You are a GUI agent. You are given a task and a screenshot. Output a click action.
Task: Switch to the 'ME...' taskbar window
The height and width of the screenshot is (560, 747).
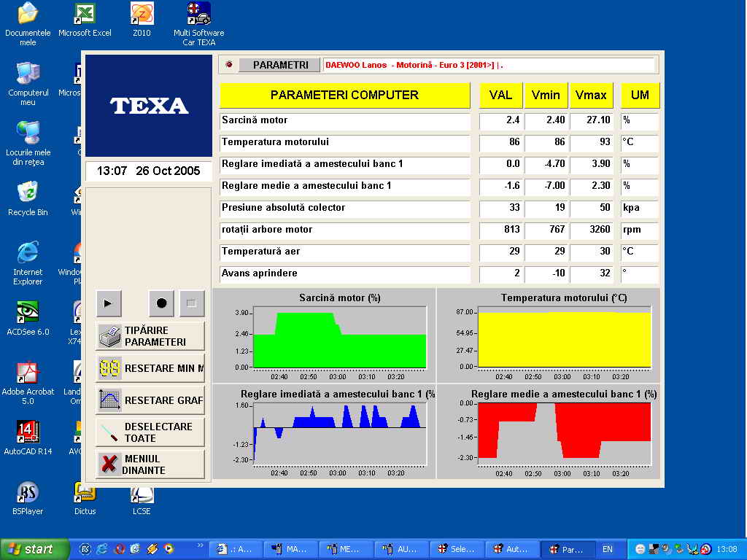[x=347, y=549]
